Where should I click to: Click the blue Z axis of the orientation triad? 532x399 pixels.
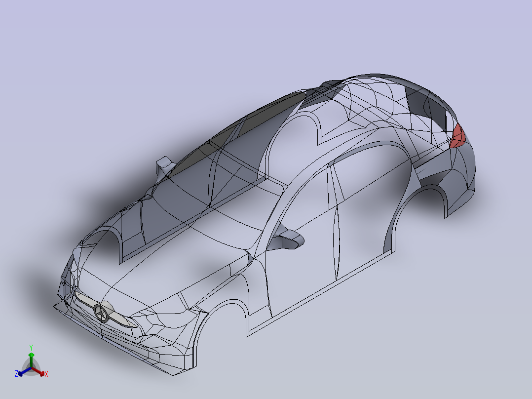point(25,371)
